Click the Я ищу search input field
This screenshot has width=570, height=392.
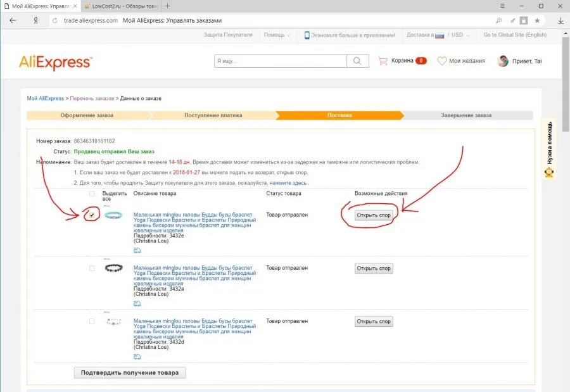(x=281, y=61)
